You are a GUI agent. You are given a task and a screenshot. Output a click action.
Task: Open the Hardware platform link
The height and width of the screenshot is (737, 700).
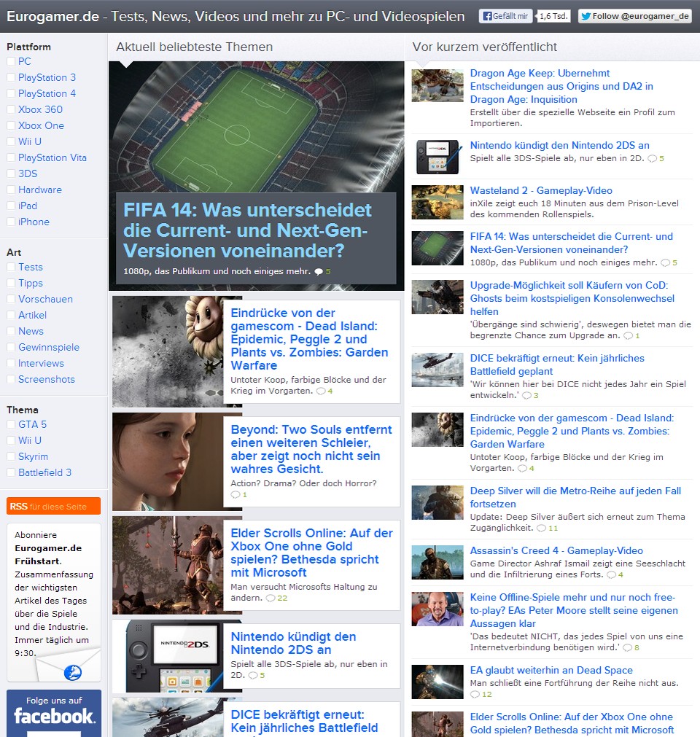coord(40,190)
